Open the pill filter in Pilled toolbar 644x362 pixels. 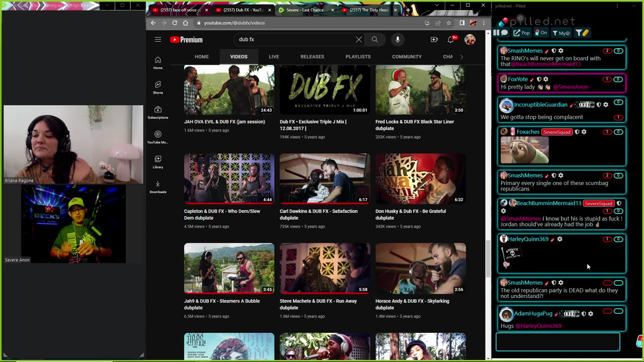[582, 33]
